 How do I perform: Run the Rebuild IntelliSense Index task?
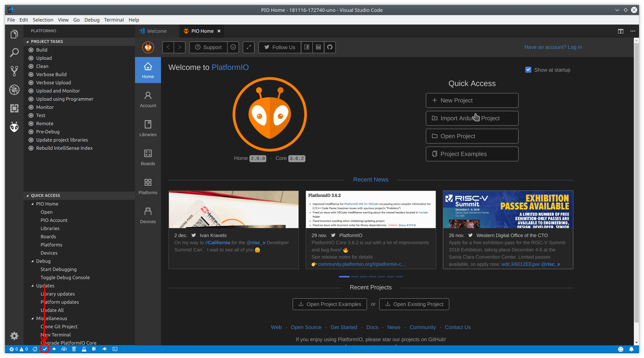(x=64, y=148)
